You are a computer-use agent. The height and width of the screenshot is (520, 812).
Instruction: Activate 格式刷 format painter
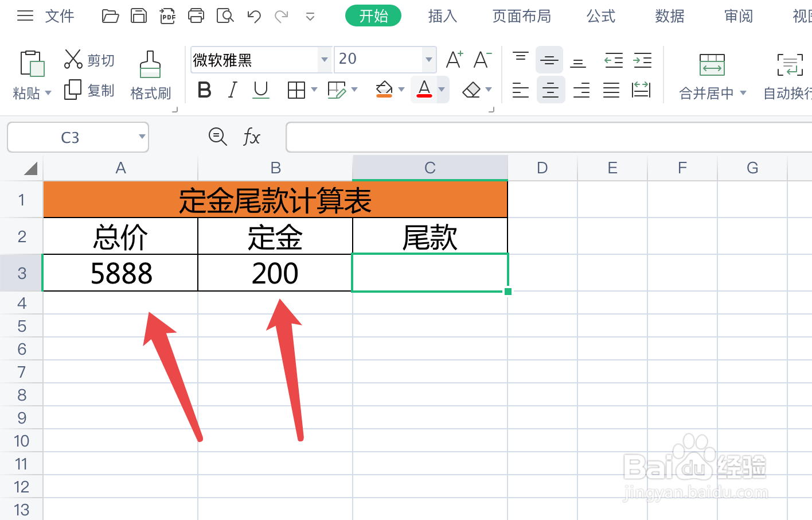(x=150, y=75)
